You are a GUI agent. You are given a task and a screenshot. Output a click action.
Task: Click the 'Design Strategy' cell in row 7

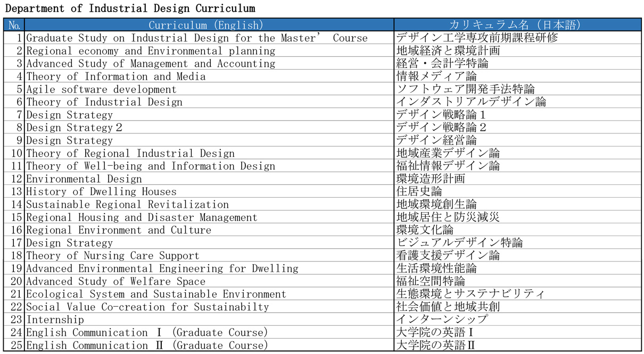209,114
